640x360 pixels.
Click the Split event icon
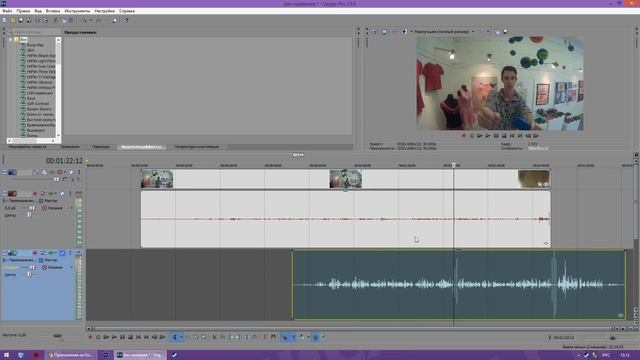[247, 337]
